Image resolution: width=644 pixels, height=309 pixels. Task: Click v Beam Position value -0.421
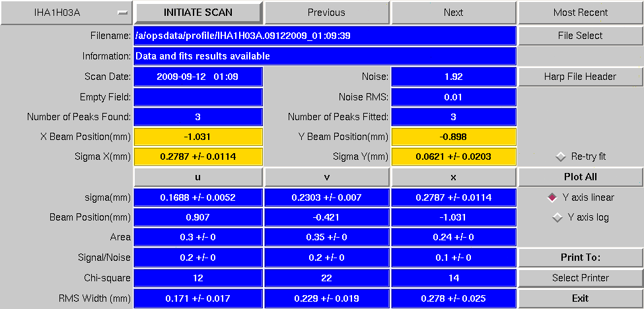coord(326,217)
